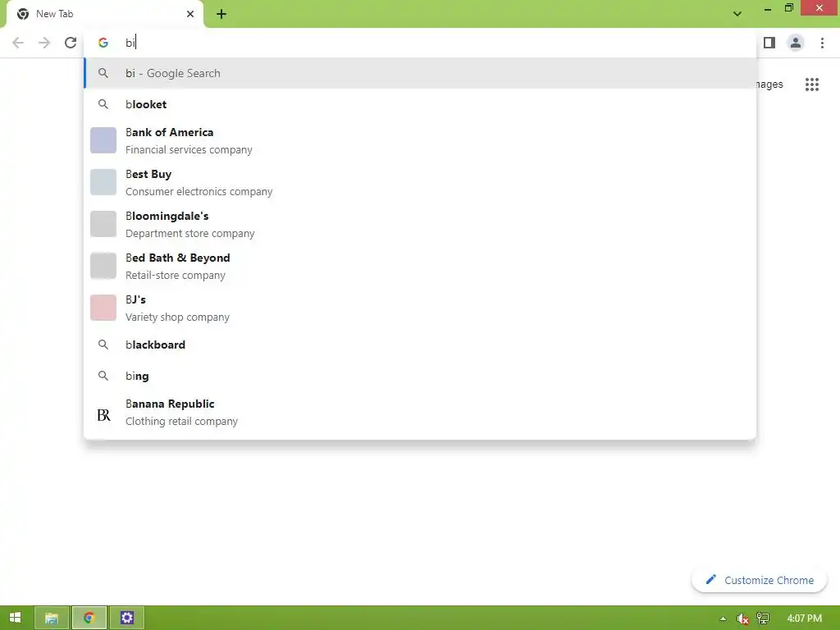The height and width of the screenshot is (630, 840).
Task: Click the Customize Chrome button
Action: [759, 580]
